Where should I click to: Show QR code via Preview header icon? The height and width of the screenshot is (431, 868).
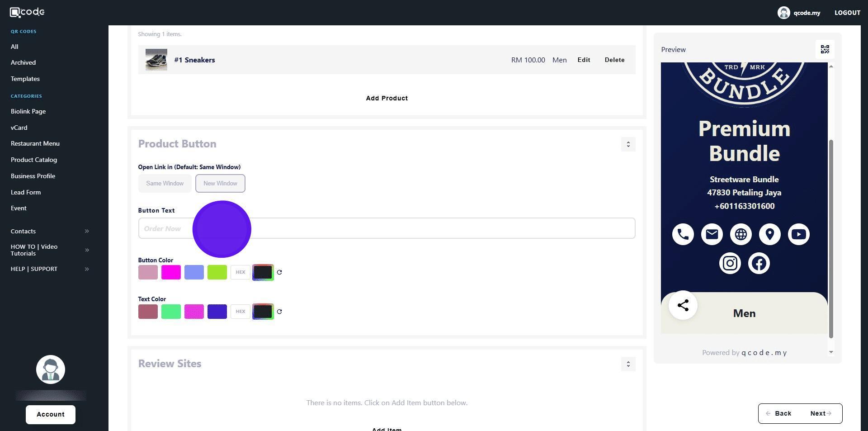(825, 49)
